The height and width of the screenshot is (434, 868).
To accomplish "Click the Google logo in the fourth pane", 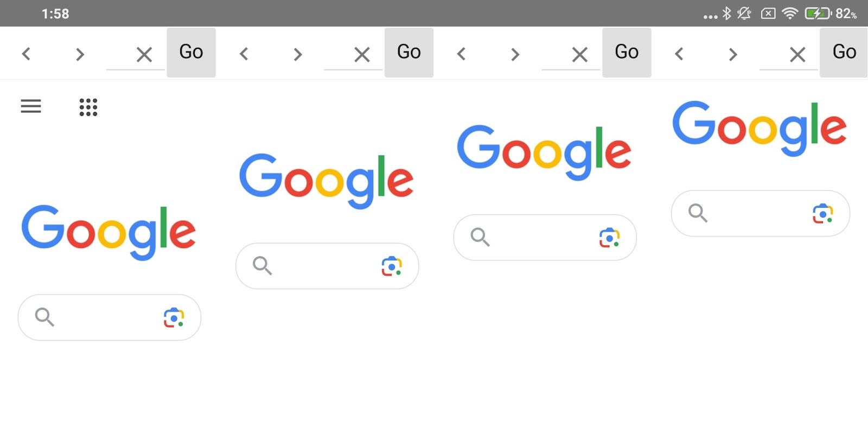I will point(759,128).
